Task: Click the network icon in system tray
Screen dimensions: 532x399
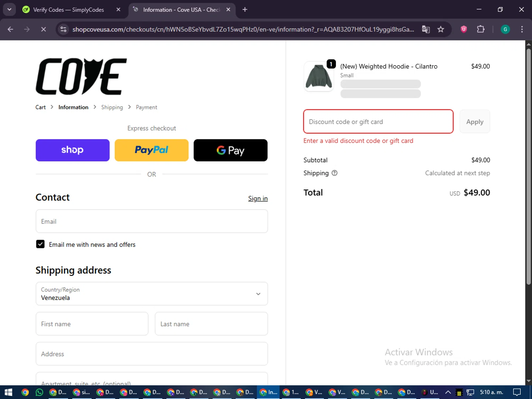Action: point(470,392)
